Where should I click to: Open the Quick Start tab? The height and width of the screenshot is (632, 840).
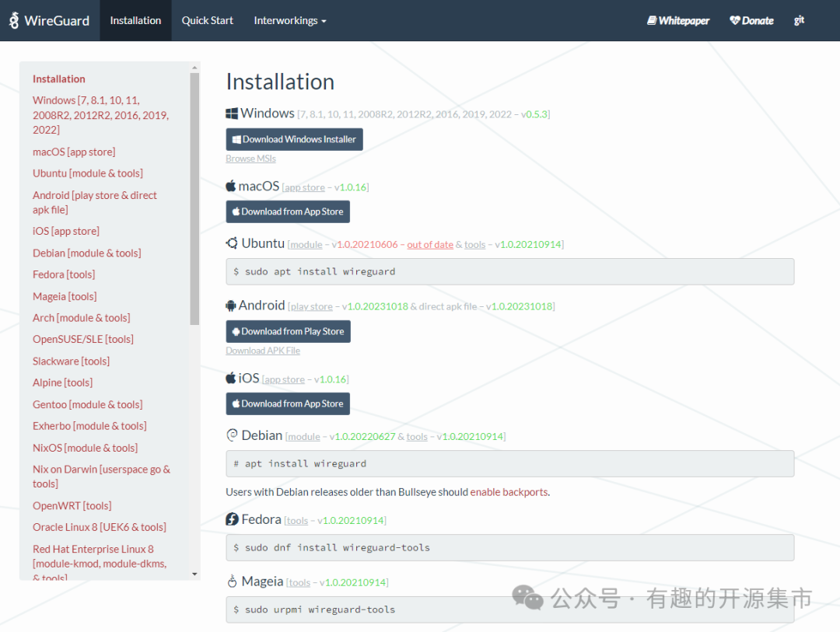tap(207, 20)
